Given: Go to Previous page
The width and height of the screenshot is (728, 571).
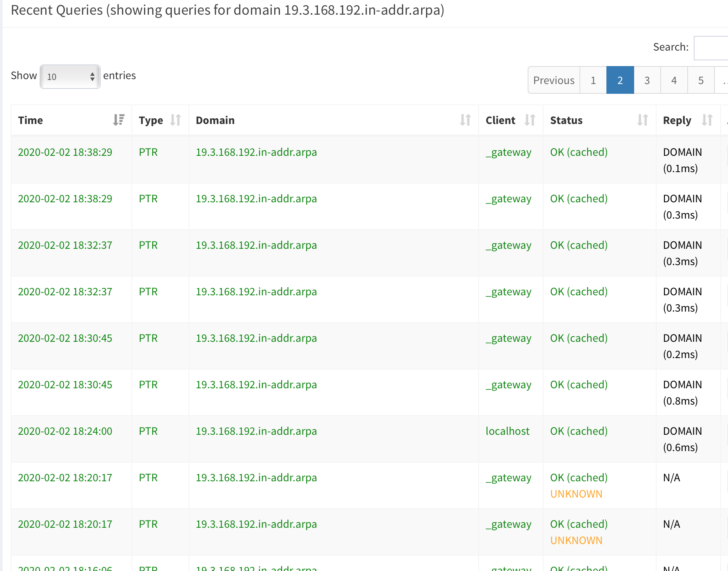Looking at the screenshot, I should point(554,80).
